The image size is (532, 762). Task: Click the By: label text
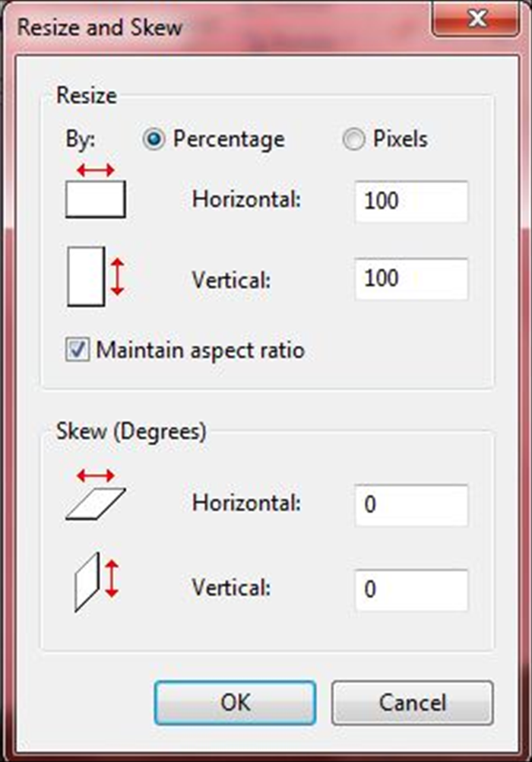(81, 139)
